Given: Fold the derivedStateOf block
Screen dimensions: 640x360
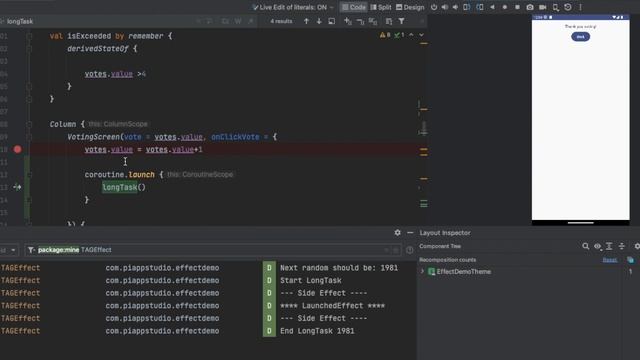Looking at the screenshot, I should [29, 49].
